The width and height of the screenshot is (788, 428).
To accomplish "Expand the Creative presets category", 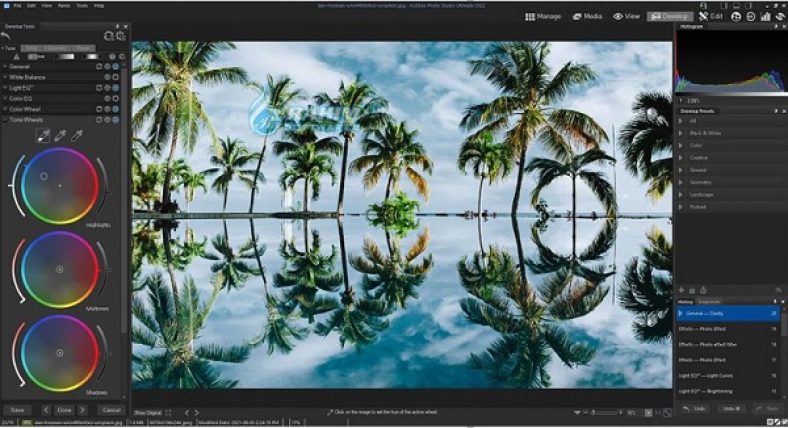I will 681,158.
